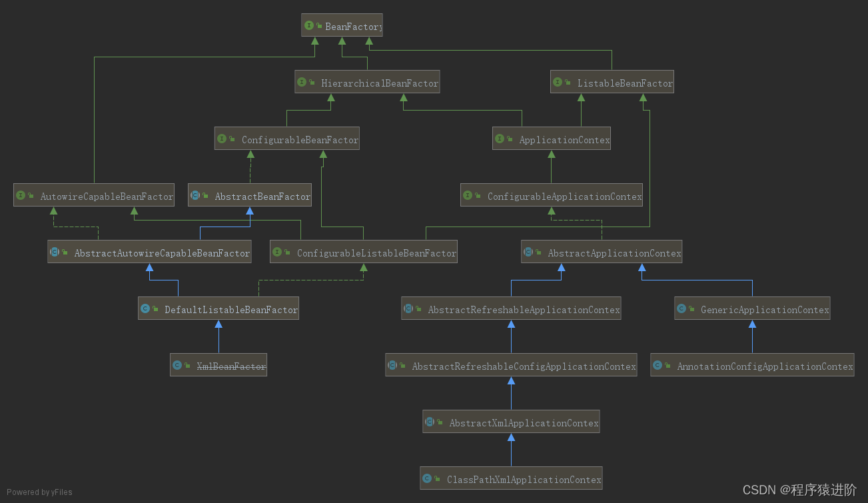Click the interface icon on AutowireCapableBeanFactory
Viewport: 868px width, 503px height.
pos(21,196)
